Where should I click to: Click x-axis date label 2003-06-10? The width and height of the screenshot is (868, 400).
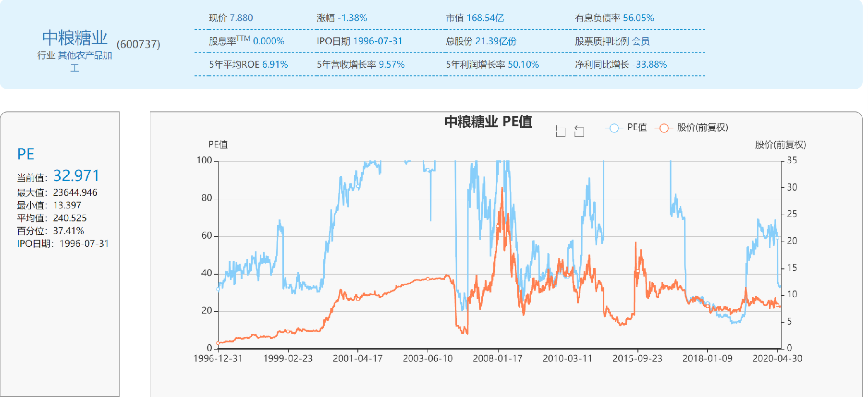point(428,359)
